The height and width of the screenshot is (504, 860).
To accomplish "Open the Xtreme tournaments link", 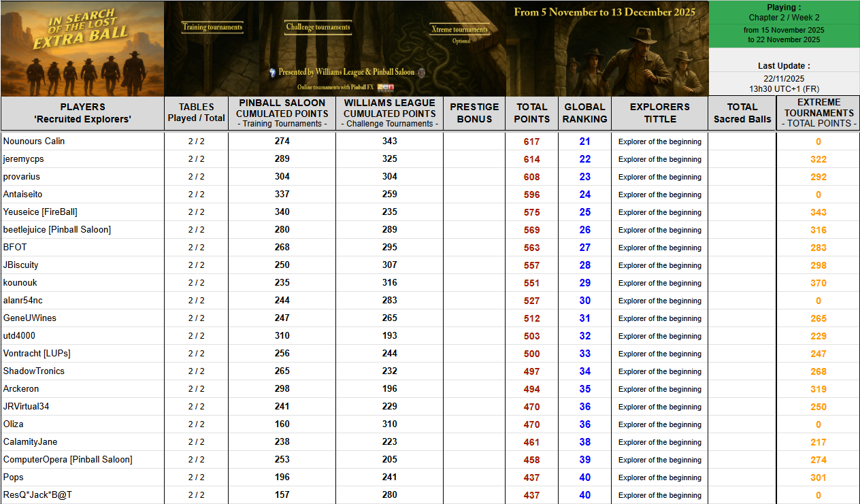I will 460,29.
